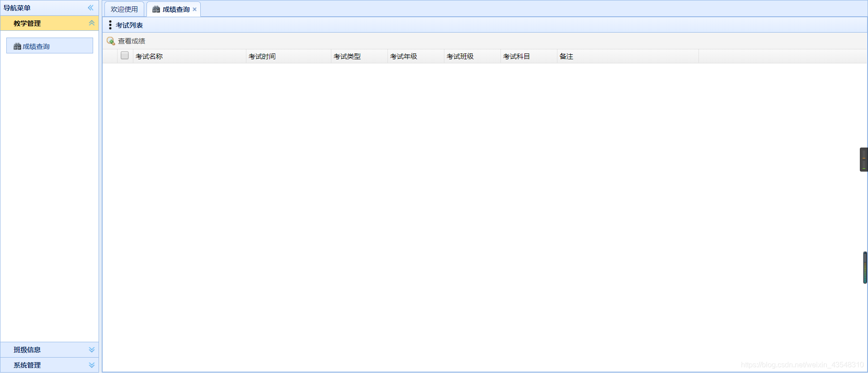
Task: Click the 教学管理 section title
Action: point(27,23)
